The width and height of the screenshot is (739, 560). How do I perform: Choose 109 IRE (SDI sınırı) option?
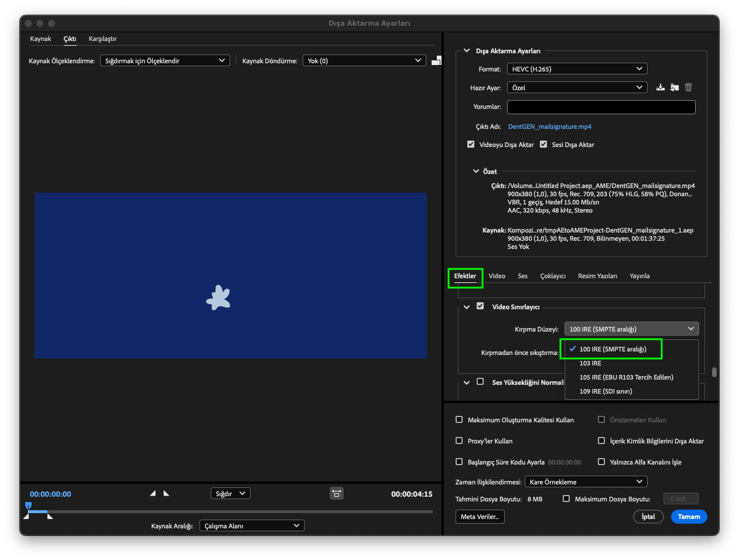point(631,391)
